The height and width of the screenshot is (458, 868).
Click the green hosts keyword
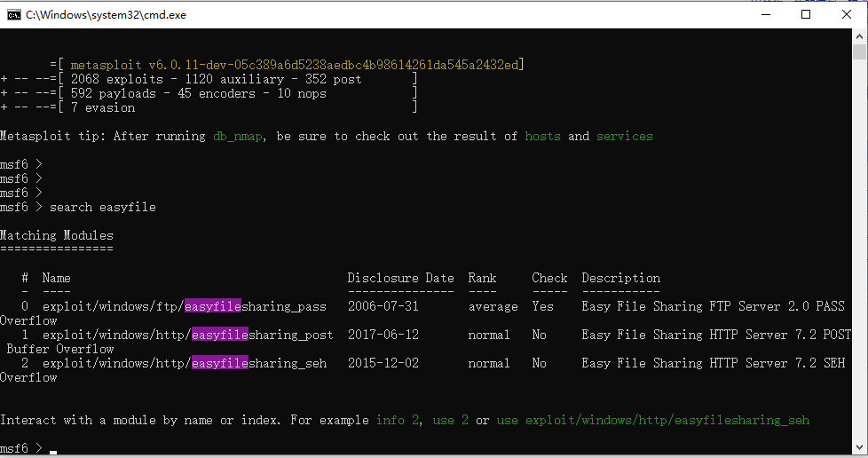(542, 136)
